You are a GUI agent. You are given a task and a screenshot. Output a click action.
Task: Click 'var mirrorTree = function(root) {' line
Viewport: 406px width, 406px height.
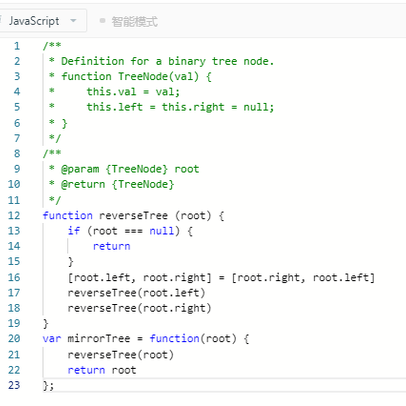tap(146, 339)
